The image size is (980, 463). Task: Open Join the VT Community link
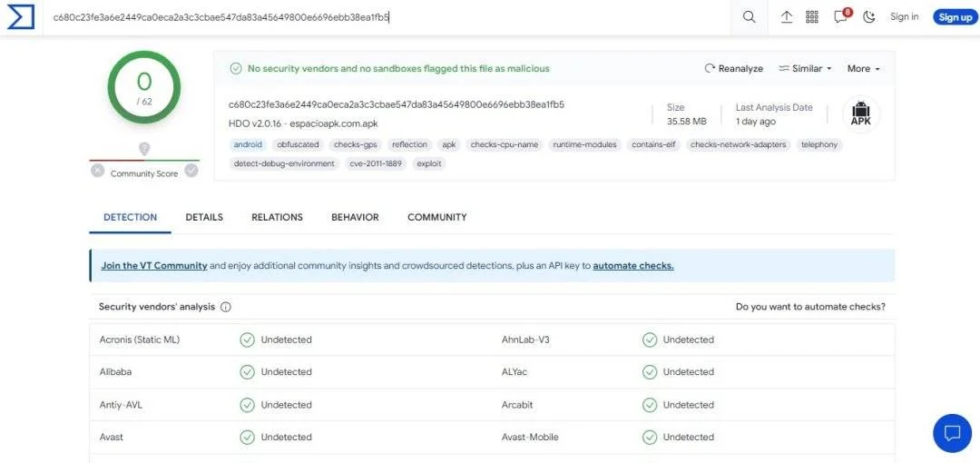pos(154,265)
